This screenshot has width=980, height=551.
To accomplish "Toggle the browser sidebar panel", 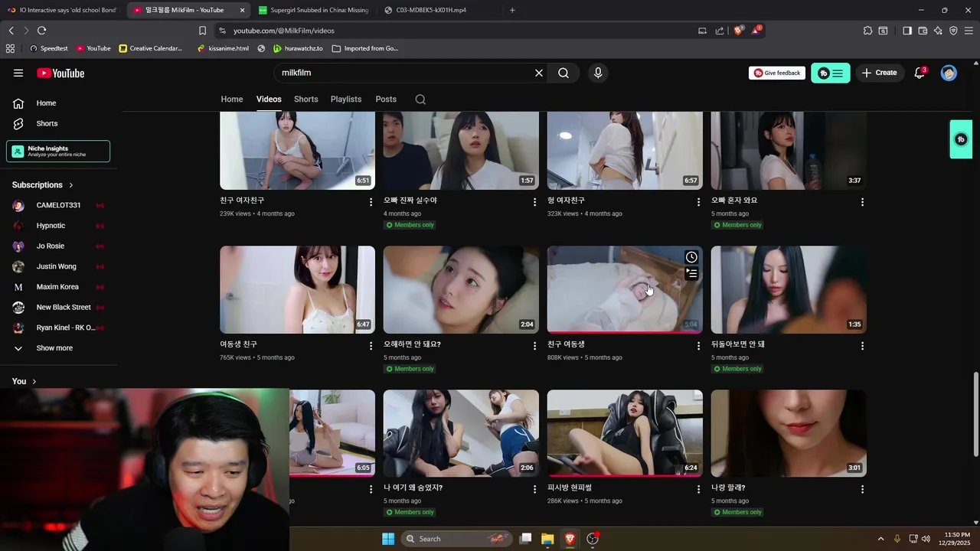I will [907, 31].
